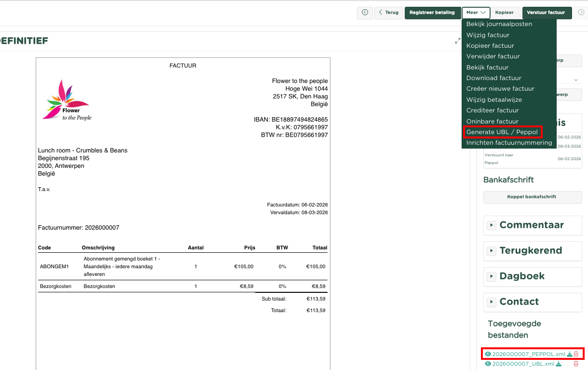Screen dimensions: 588x370
Task: Click the expand fullscreen arrows icon
Action: 457,41
